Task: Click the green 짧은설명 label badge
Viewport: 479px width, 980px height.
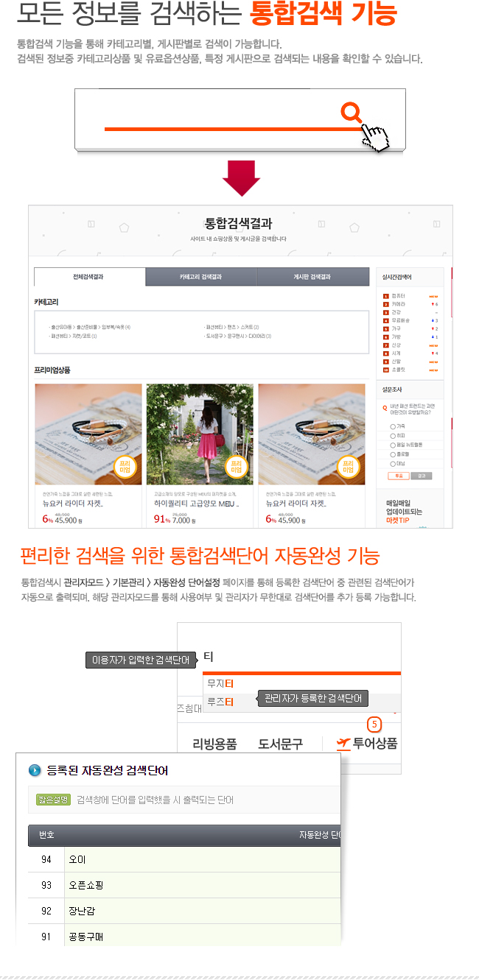Action: point(53,799)
